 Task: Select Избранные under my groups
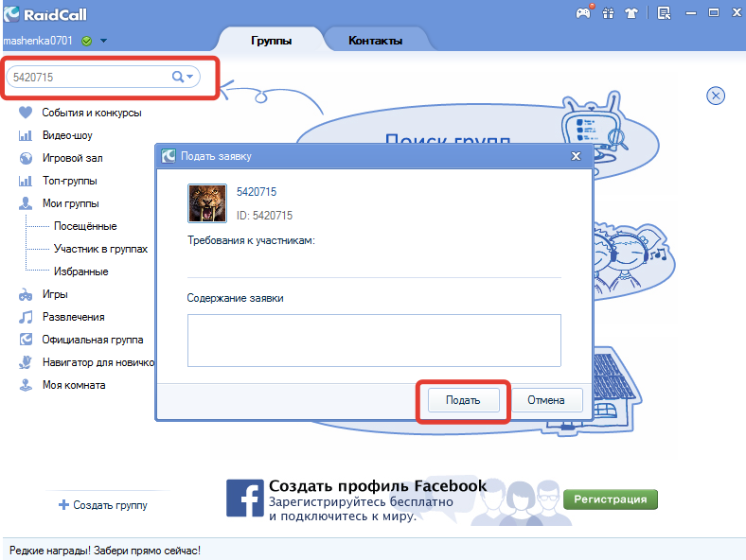80,271
